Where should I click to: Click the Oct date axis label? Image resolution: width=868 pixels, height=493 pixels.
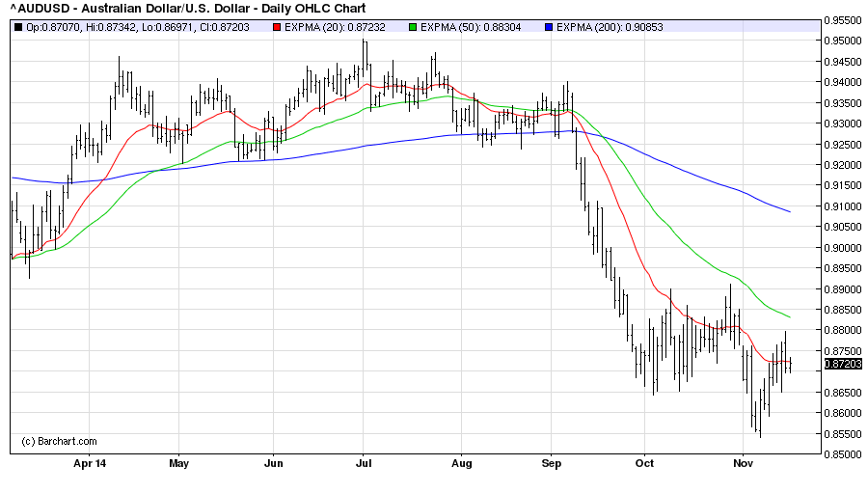pyautogui.click(x=644, y=463)
